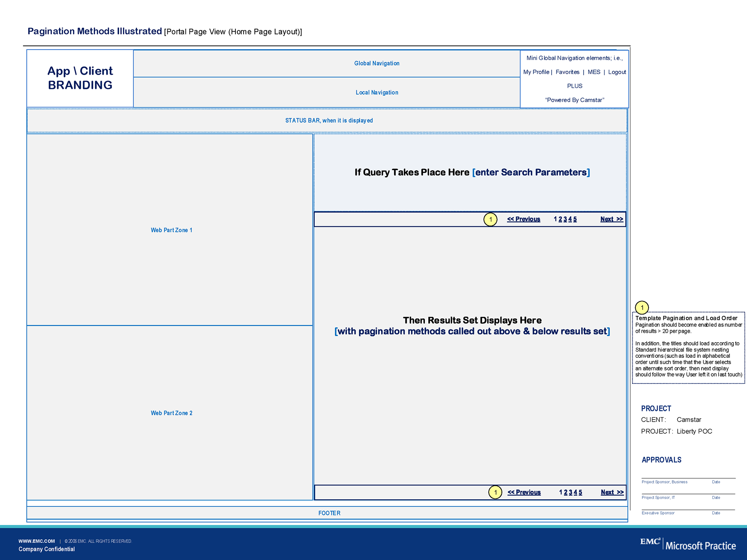Click yellow annotation marker in top pagination bar

[x=490, y=219]
